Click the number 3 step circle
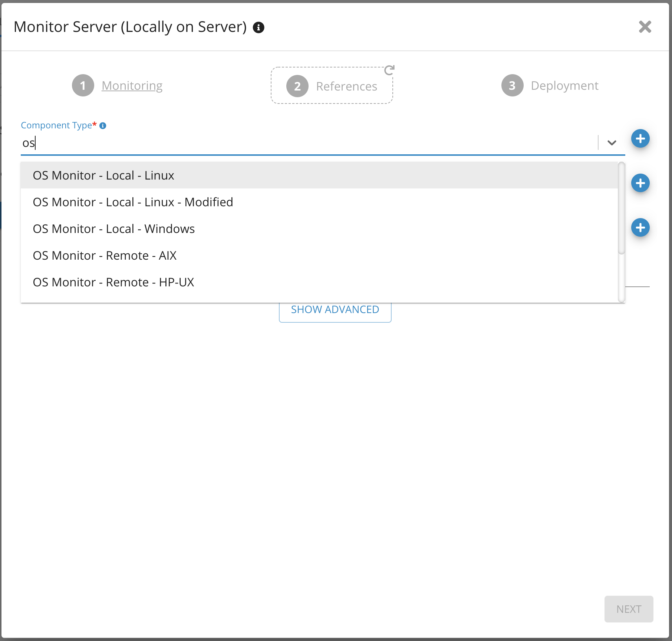This screenshot has width=672, height=641. tap(512, 86)
